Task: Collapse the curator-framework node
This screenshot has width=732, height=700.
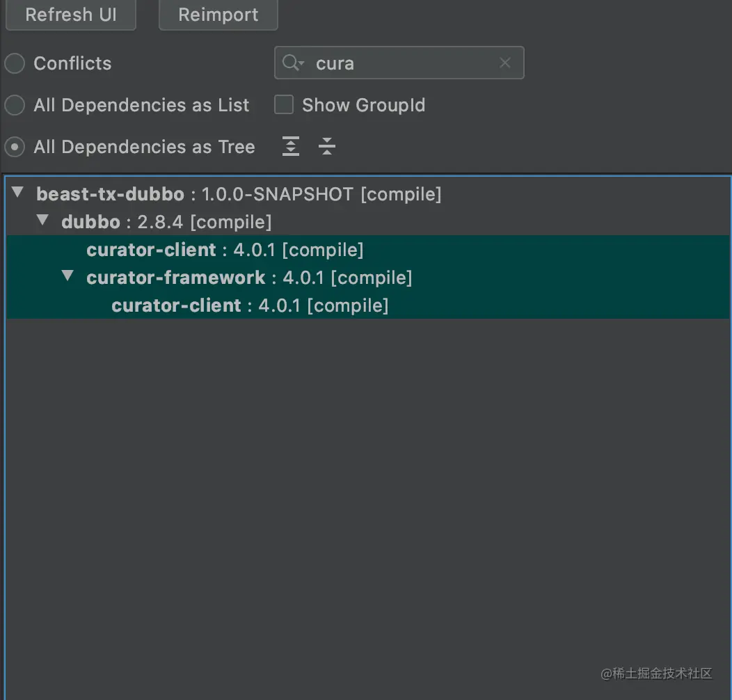Action: (67, 276)
